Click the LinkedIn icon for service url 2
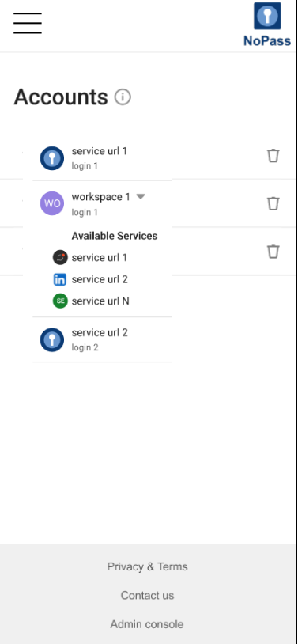 60,280
